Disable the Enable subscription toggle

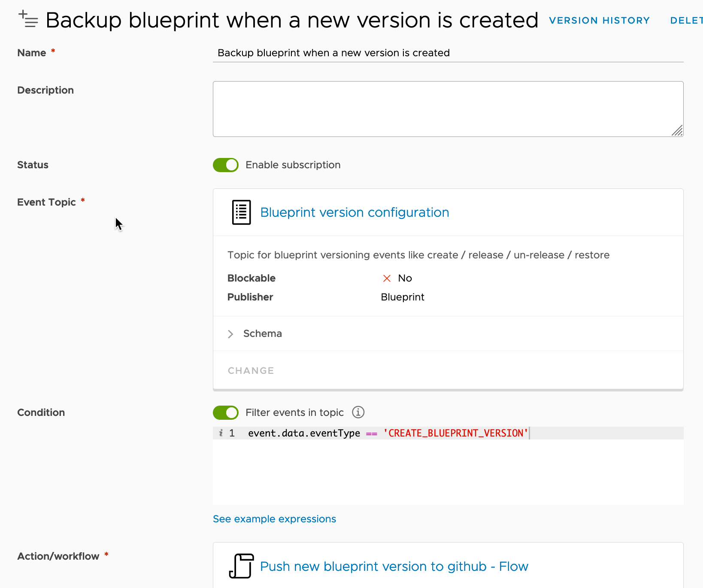(x=225, y=165)
